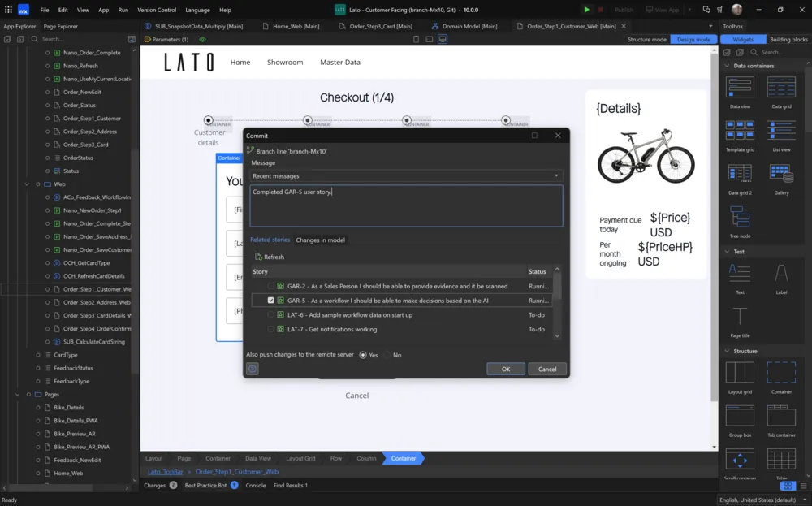
Task: Switch to the Page Explorer tab
Action: pos(61,27)
